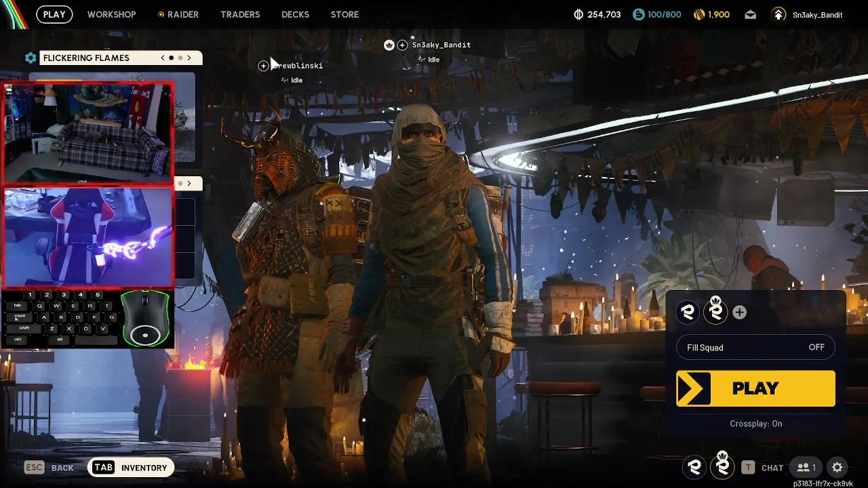Click the ESC key icon

tap(34, 467)
